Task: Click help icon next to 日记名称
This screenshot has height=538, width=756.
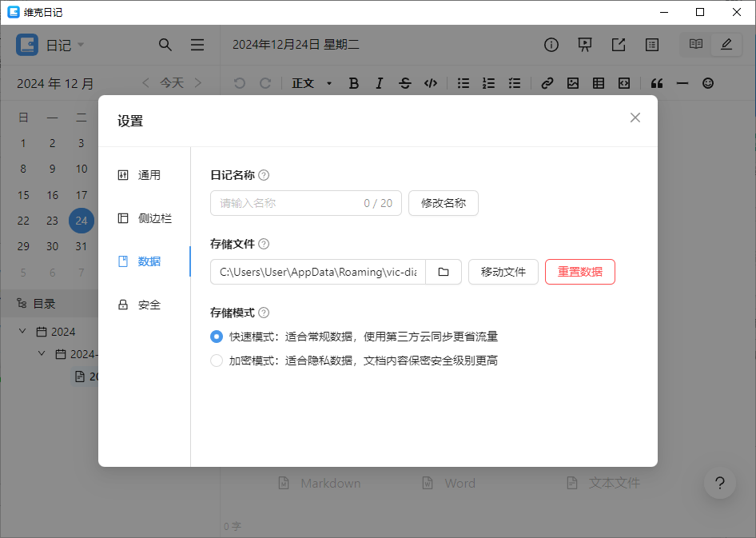Action: [x=264, y=175]
